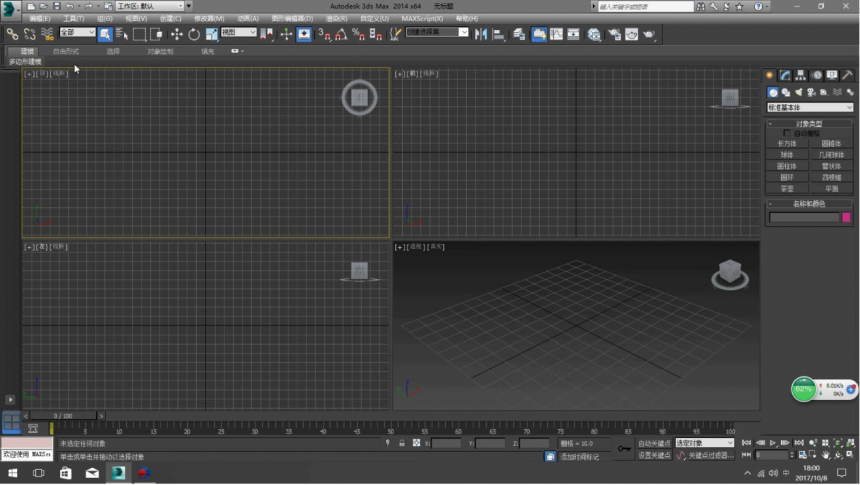Open Edit Named Selection Sets
The height and width of the screenshot is (485, 860).
395,34
